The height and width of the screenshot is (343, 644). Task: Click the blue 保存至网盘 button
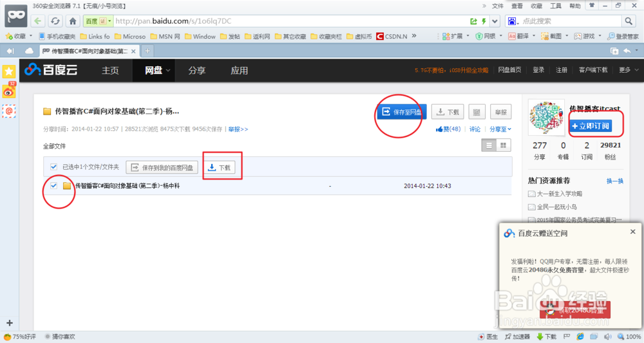(x=402, y=111)
